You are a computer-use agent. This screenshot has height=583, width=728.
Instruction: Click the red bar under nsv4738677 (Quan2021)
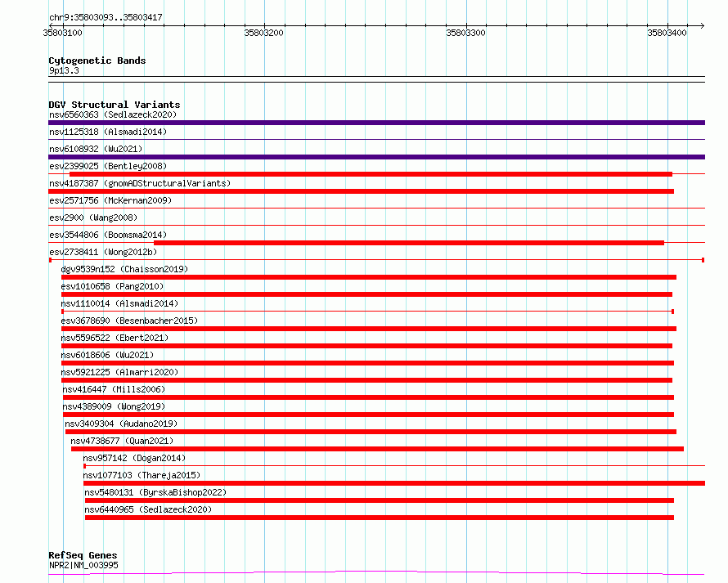point(377,449)
